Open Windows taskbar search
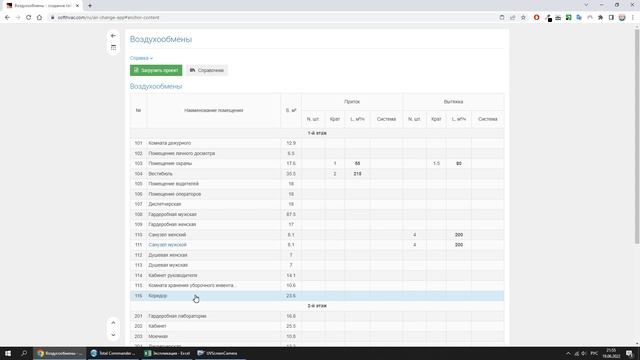Image resolution: width=640 pixels, height=360 pixels. (x=24, y=353)
